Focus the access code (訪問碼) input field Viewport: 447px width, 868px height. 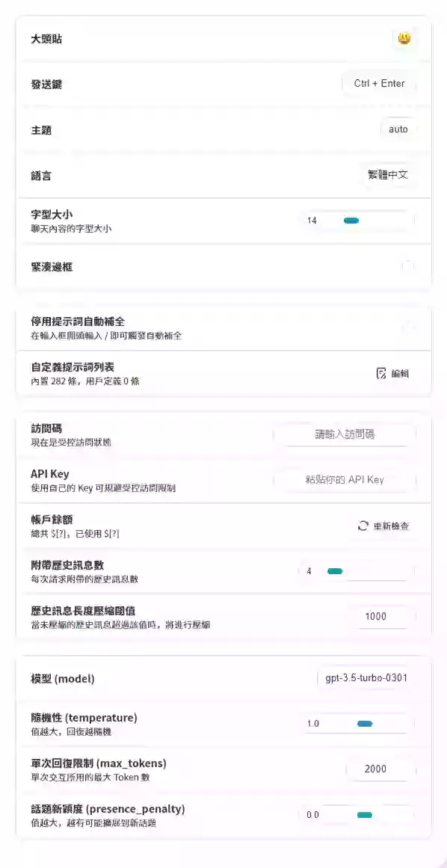click(344, 435)
